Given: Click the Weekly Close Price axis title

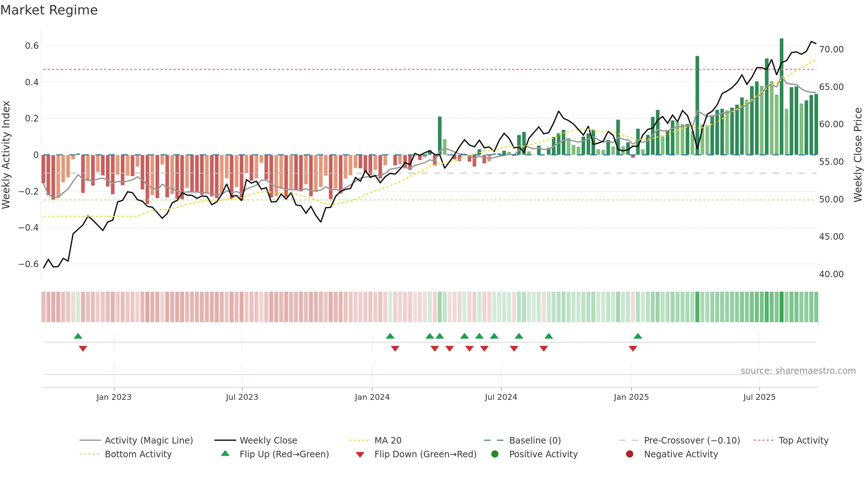Looking at the screenshot, I should point(858,155).
